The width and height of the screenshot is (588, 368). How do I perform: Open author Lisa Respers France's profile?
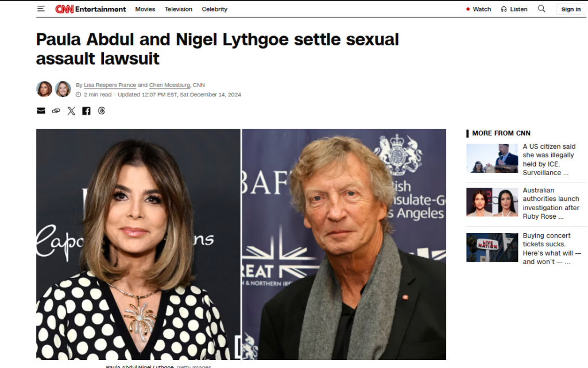[x=110, y=85]
